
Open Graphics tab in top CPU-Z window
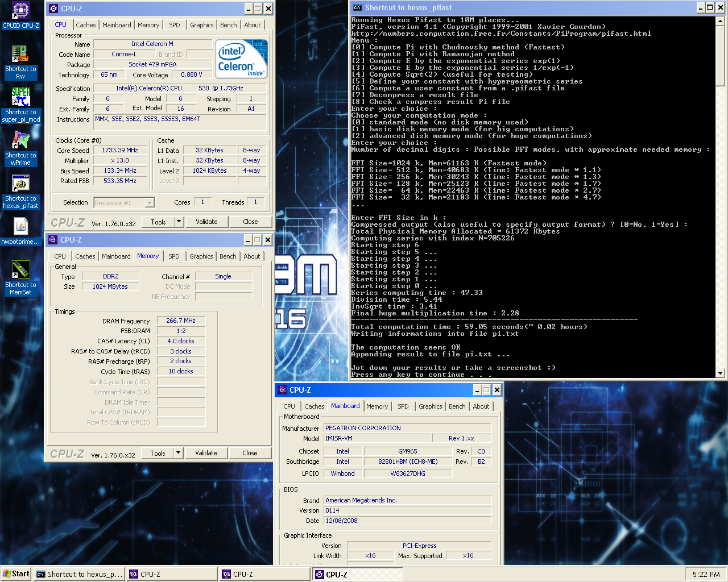[202, 25]
